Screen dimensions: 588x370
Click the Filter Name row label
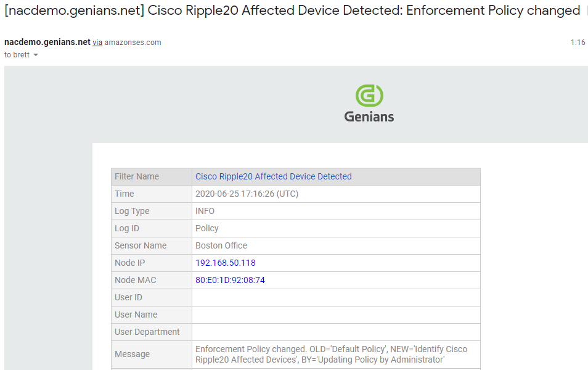click(x=137, y=176)
